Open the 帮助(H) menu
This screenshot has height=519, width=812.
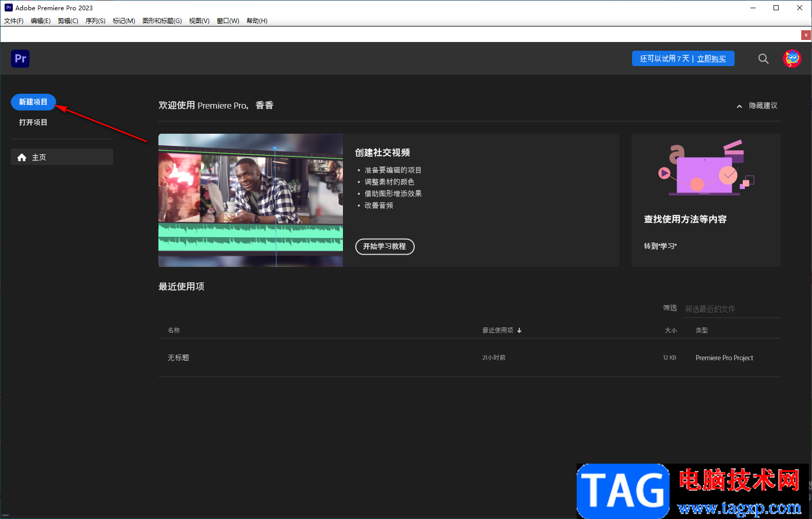click(257, 21)
